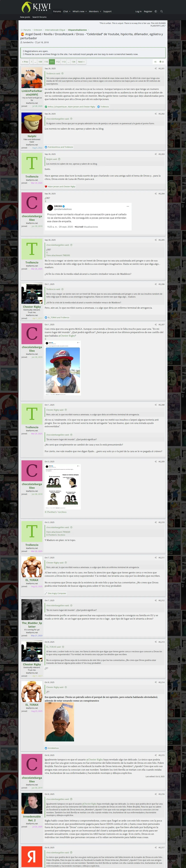Click '@Chester Rigby' mention in post #2,215
Viewport: 186px width, 868px height.
click(94, 759)
